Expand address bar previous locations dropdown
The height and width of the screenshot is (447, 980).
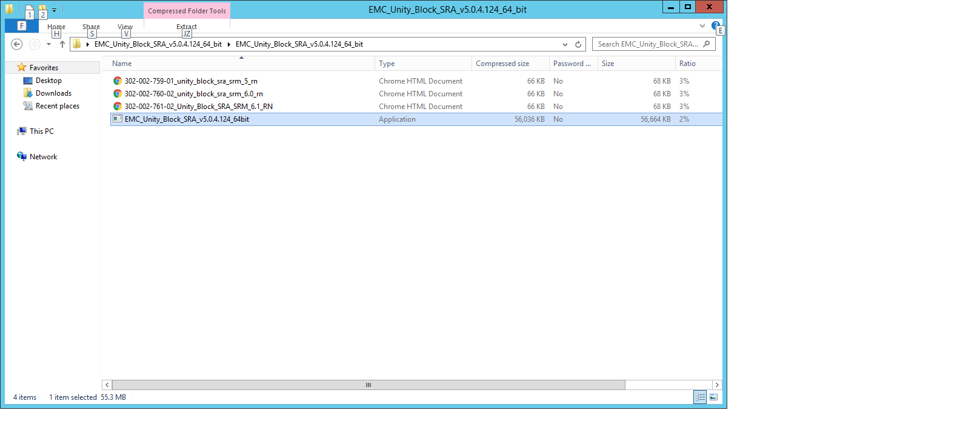(565, 44)
